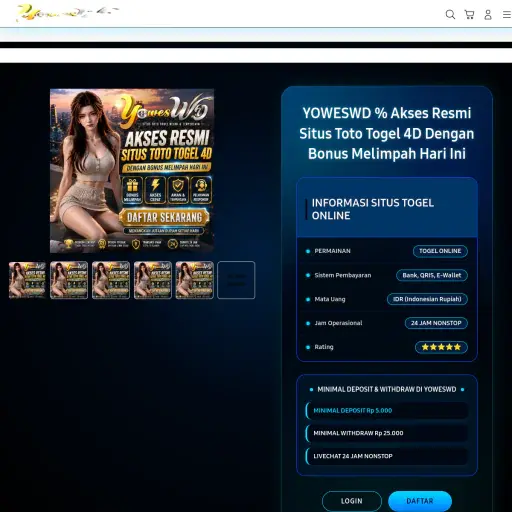Select the second product thumbnail
The width and height of the screenshot is (512, 512).
click(69, 280)
